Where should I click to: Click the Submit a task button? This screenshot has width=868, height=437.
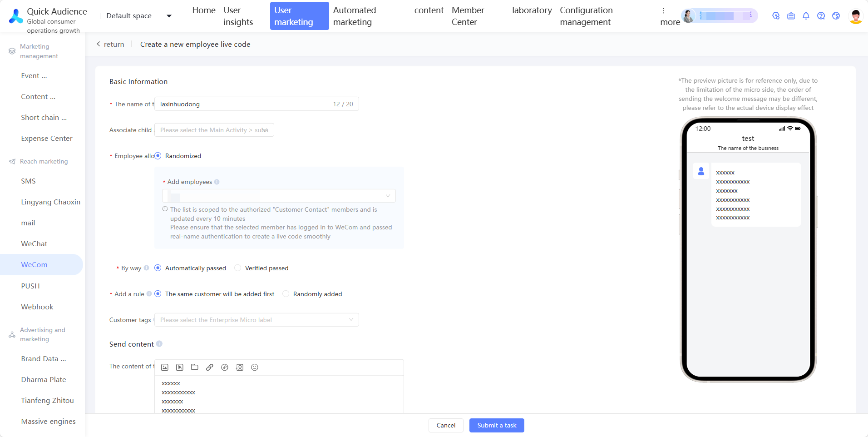point(497,426)
